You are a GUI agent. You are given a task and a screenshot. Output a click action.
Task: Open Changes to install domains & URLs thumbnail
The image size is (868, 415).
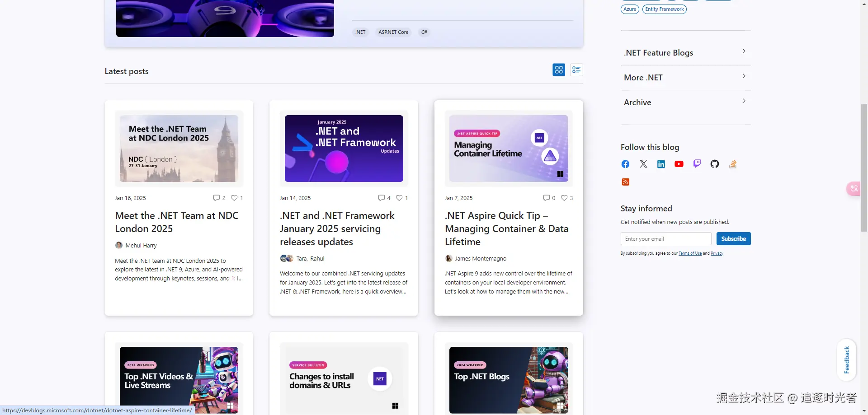[344, 380]
